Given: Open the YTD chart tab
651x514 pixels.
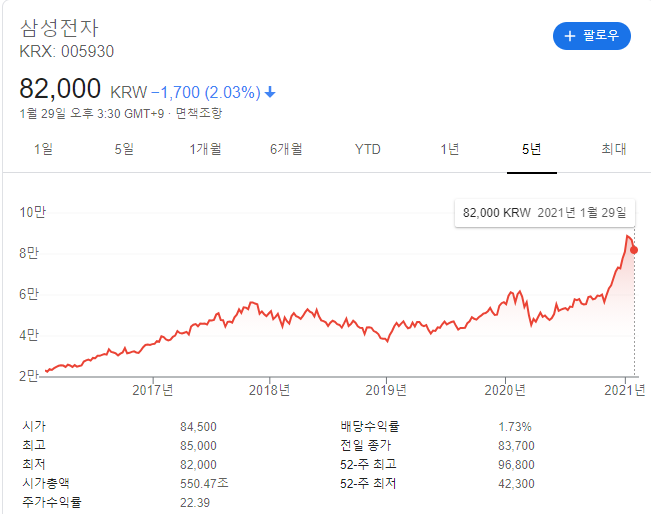Looking at the screenshot, I should pyautogui.click(x=367, y=149).
